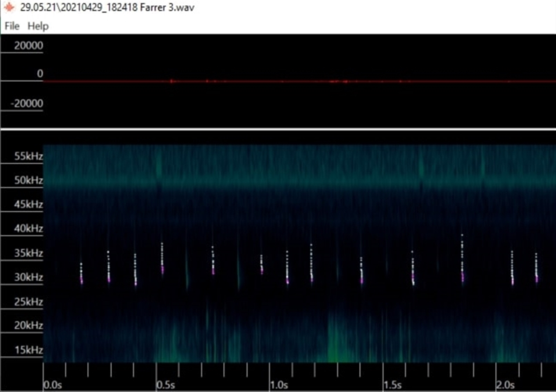The width and height of the screenshot is (556, 392).
Task: Click the red waveform spike near 0.55s
Action: coord(172,81)
